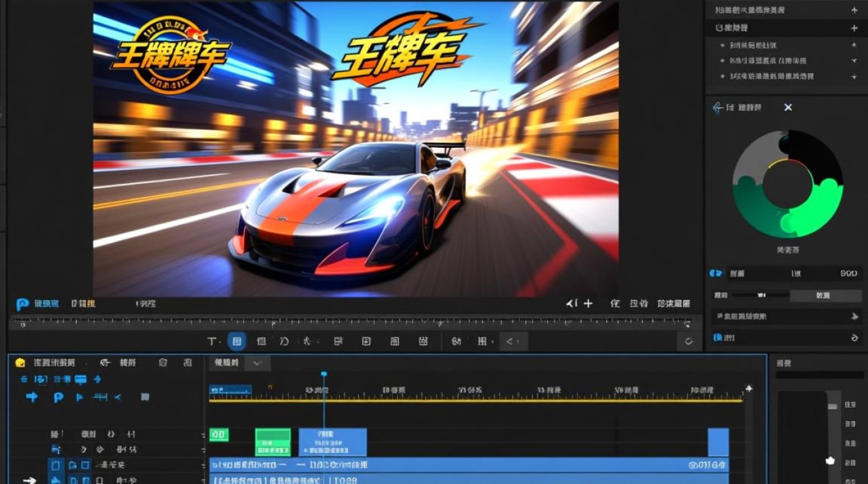This screenshot has height=484, width=868.
Task: Select the larger green clip on the timeline
Action: (x=273, y=442)
